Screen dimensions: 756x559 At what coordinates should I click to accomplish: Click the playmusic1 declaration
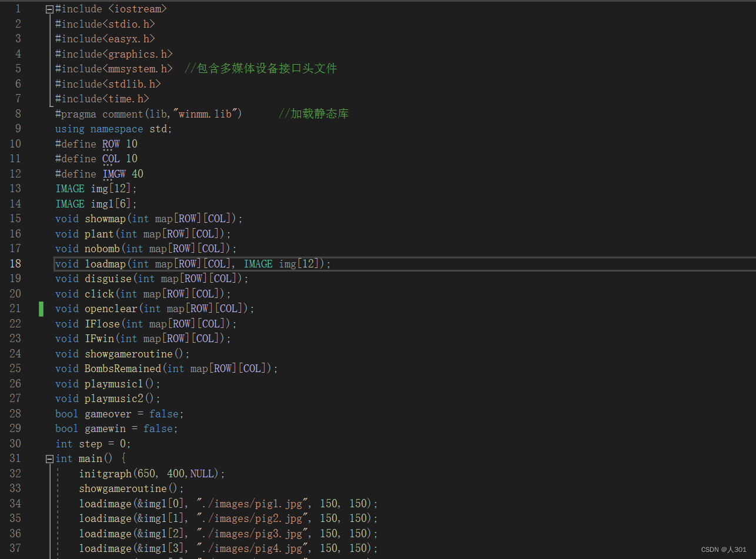click(108, 384)
